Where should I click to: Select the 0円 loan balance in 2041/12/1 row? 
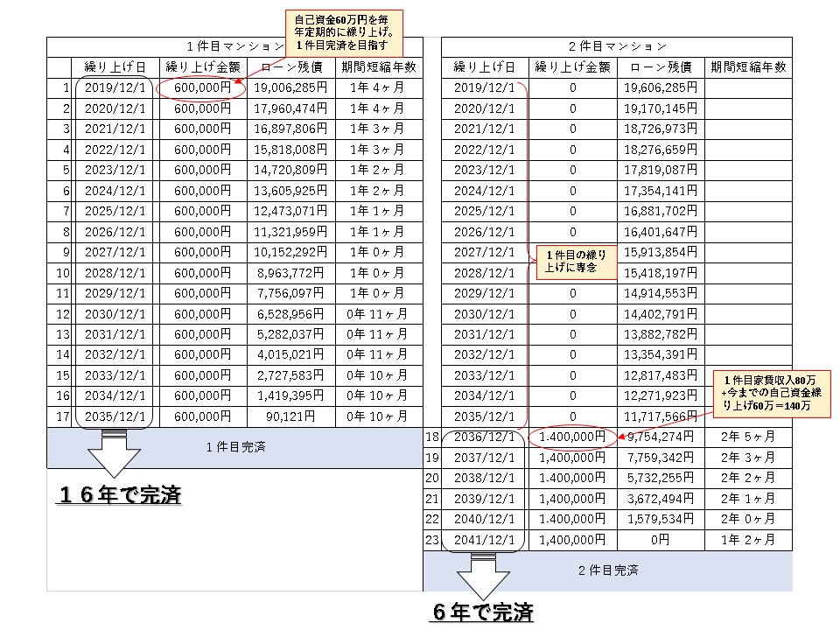(x=661, y=541)
